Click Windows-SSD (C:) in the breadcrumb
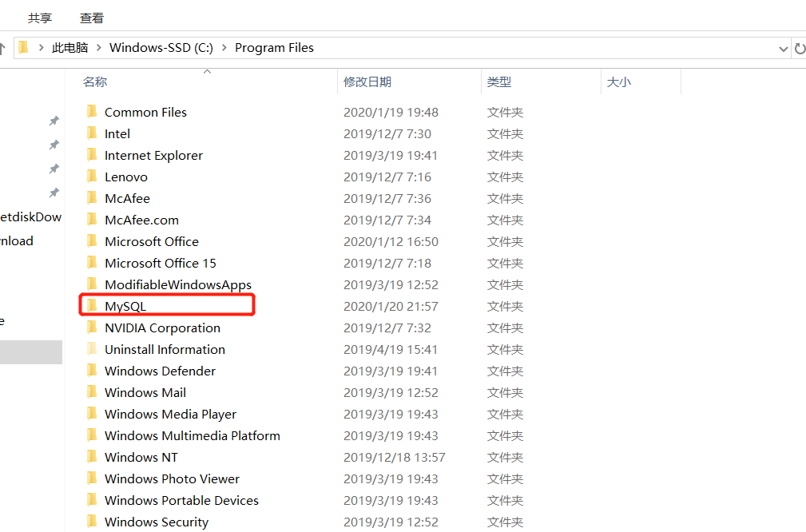Viewport: 806px width, 532px height. pos(161,48)
